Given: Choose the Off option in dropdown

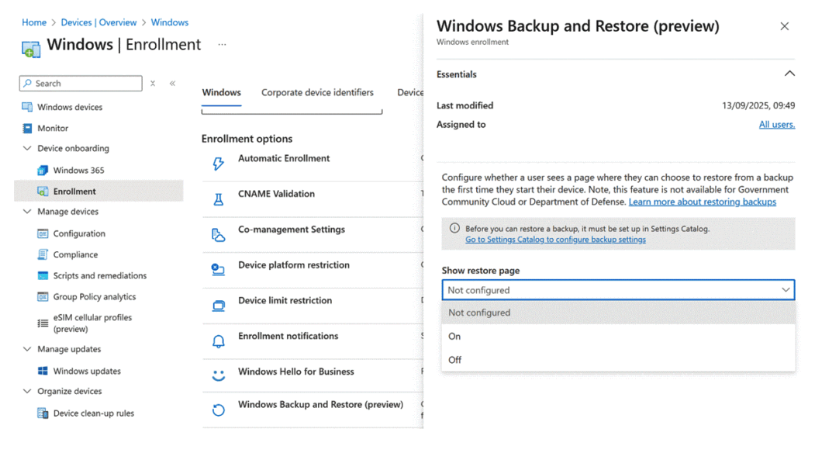Looking at the screenshot, I should pyautogui.click(x=455, y=360).
